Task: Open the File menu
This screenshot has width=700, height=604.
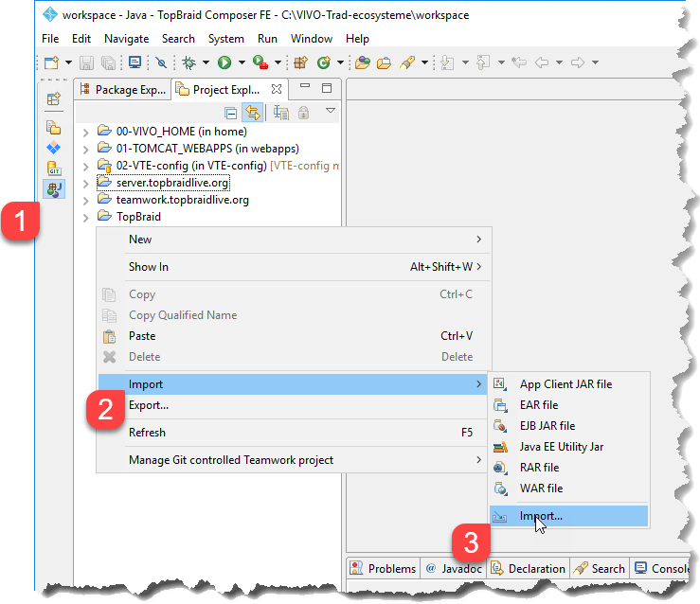Action: pyautogui.click(x=50, y=39)
